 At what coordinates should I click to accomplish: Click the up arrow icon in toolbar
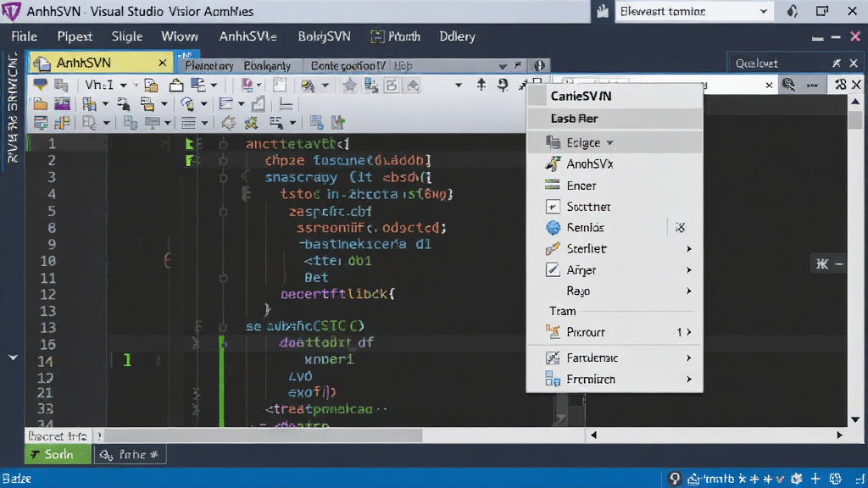[x=481, y=85]
